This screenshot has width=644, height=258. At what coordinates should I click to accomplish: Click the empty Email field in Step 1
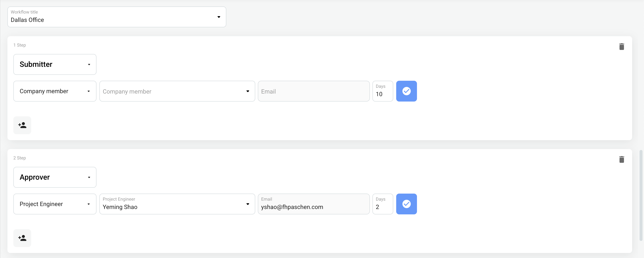click(x=313, y=91)
